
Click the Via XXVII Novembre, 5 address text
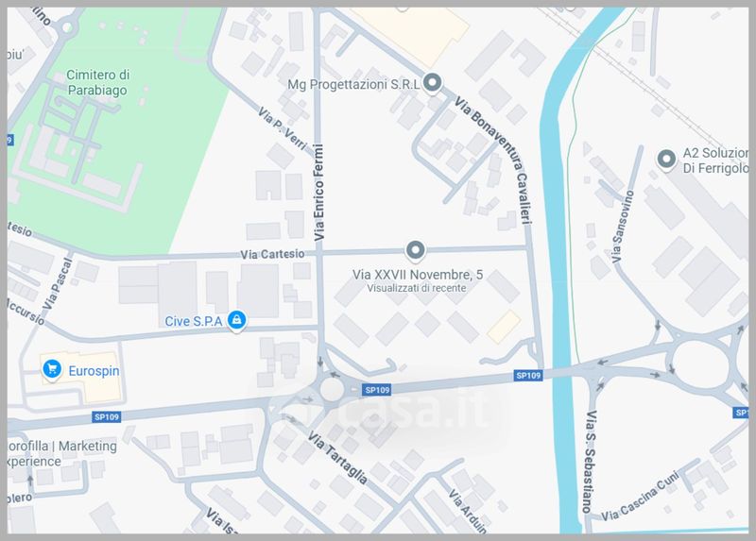click(x=417, y=275)
